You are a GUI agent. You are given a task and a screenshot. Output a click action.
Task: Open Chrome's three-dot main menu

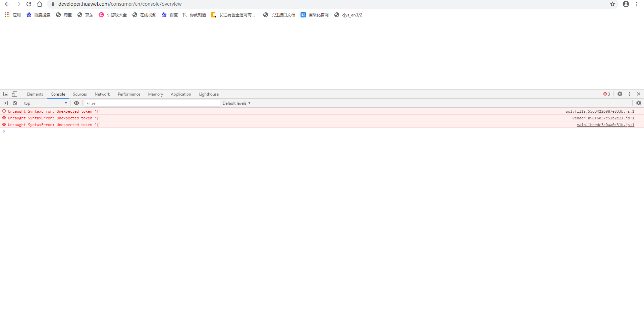coord(637,4)
